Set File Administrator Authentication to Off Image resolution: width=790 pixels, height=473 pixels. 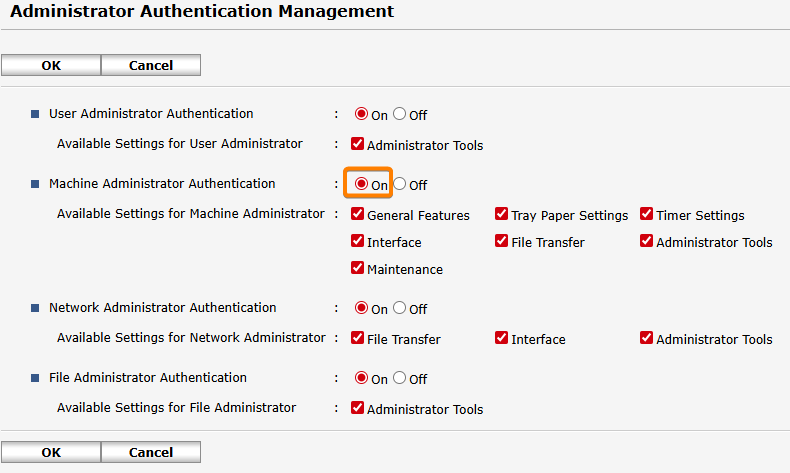point(400,378)
